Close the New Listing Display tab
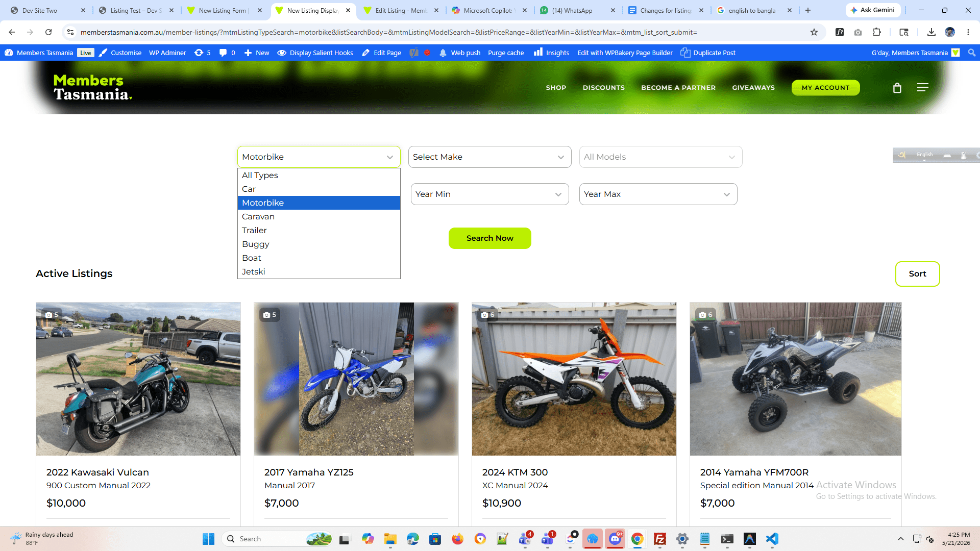Image resolution: width=980 pixels, height=551 pixels. coord(348,10)
